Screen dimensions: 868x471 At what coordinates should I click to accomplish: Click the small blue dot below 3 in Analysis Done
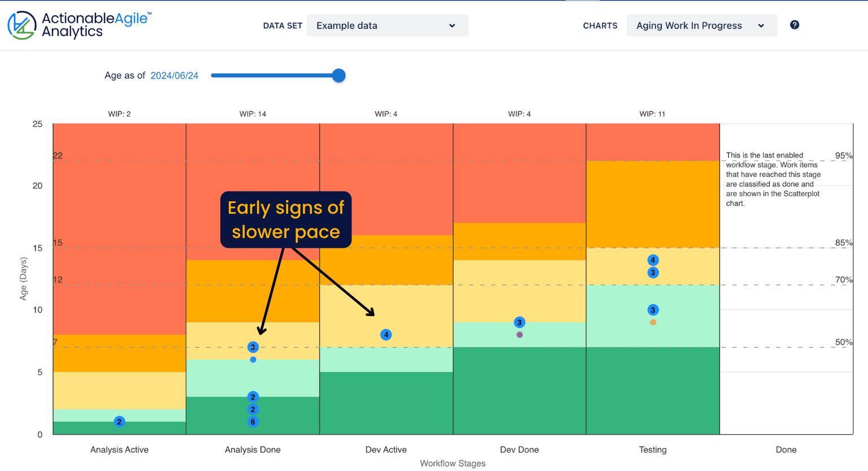click(253, 359)
